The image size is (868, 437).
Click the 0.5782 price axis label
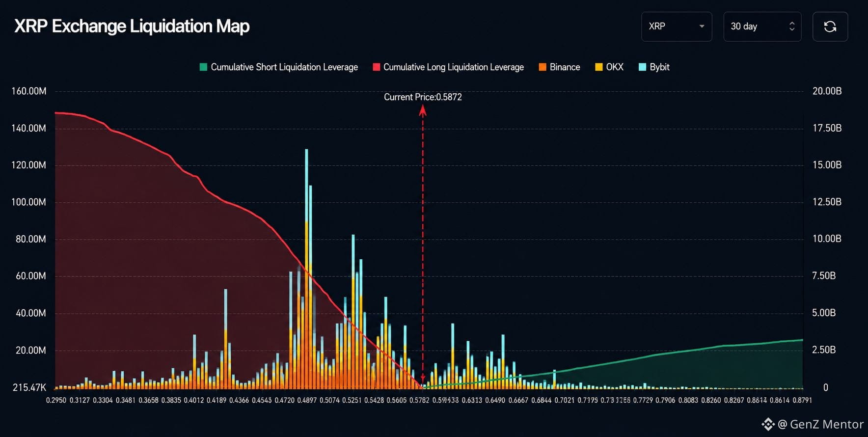click(x=419, y=400)
